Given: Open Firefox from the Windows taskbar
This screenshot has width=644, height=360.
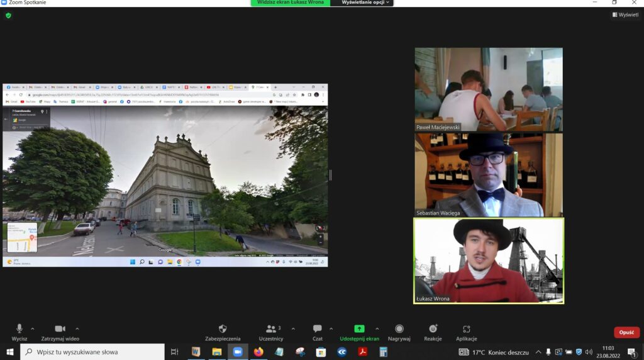Looking at the screenshot, I should tap(258, 352).
